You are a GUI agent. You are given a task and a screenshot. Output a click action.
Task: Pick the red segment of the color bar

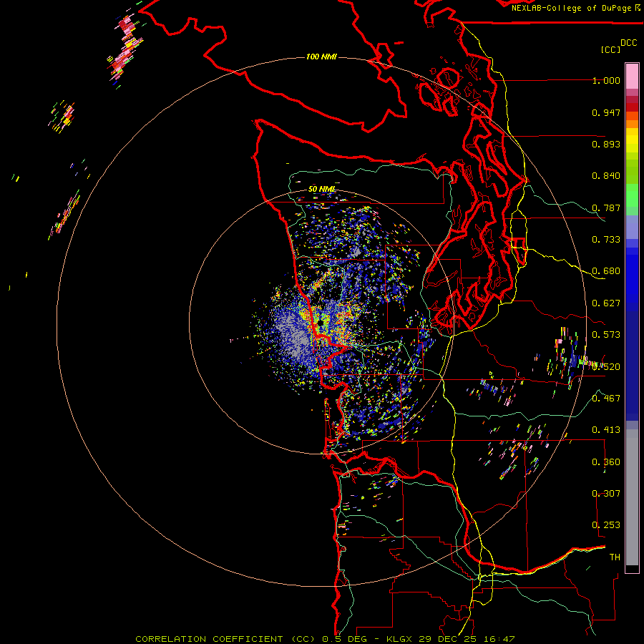coord(632,107)
